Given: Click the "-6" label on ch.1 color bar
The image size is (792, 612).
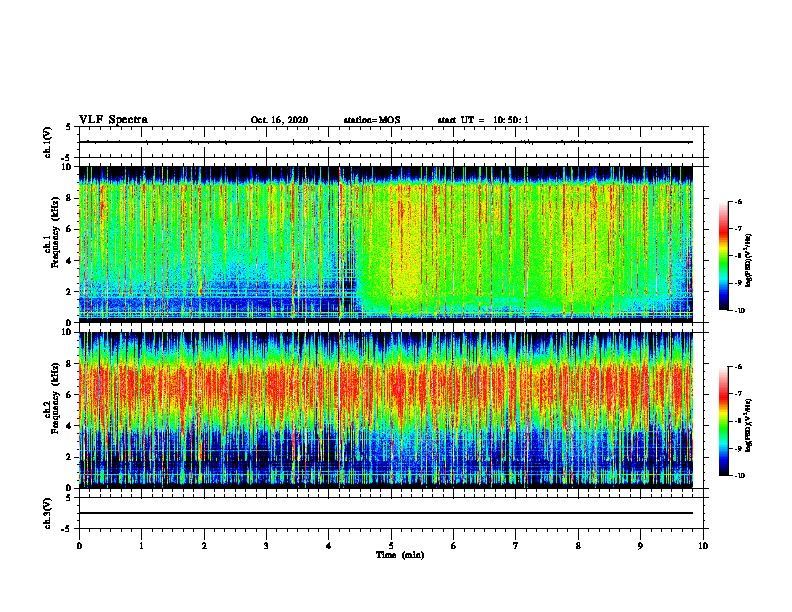Looking at the screenshot, I should [738, 202].
